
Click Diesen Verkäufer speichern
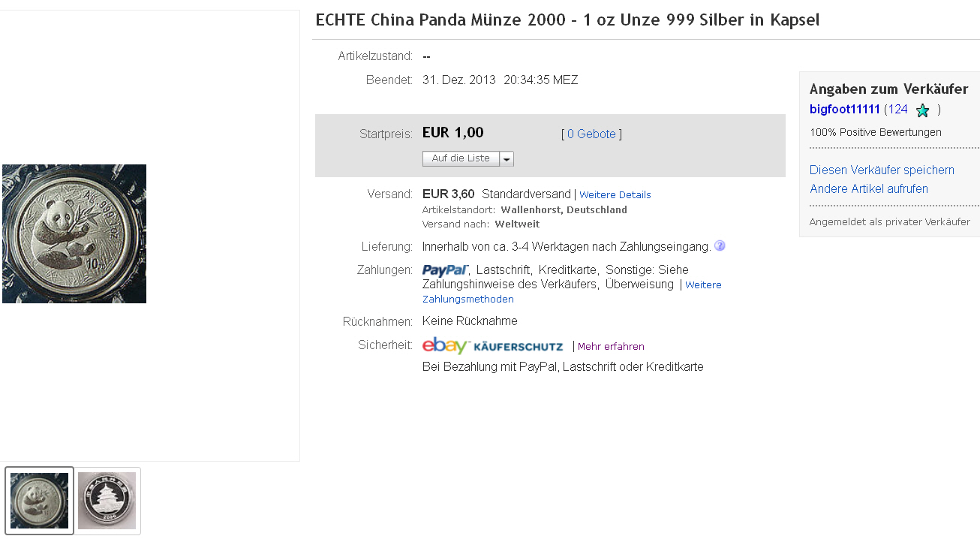(882, 170)
